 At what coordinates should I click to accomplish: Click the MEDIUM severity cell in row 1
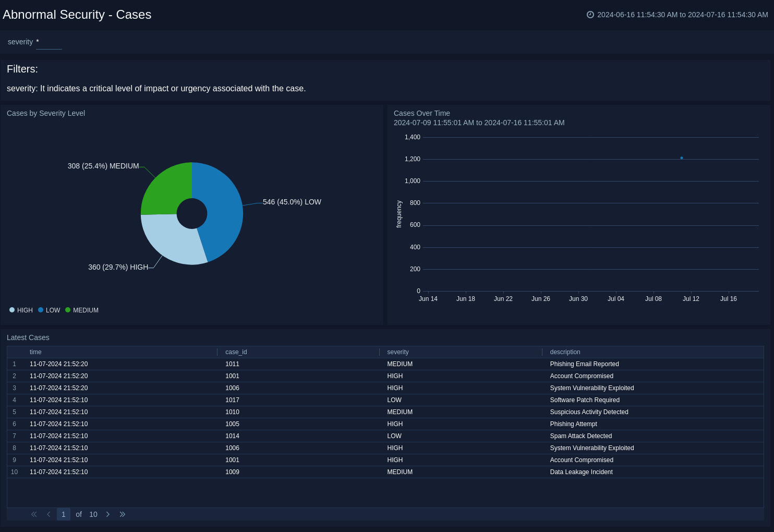coord(400,364)
